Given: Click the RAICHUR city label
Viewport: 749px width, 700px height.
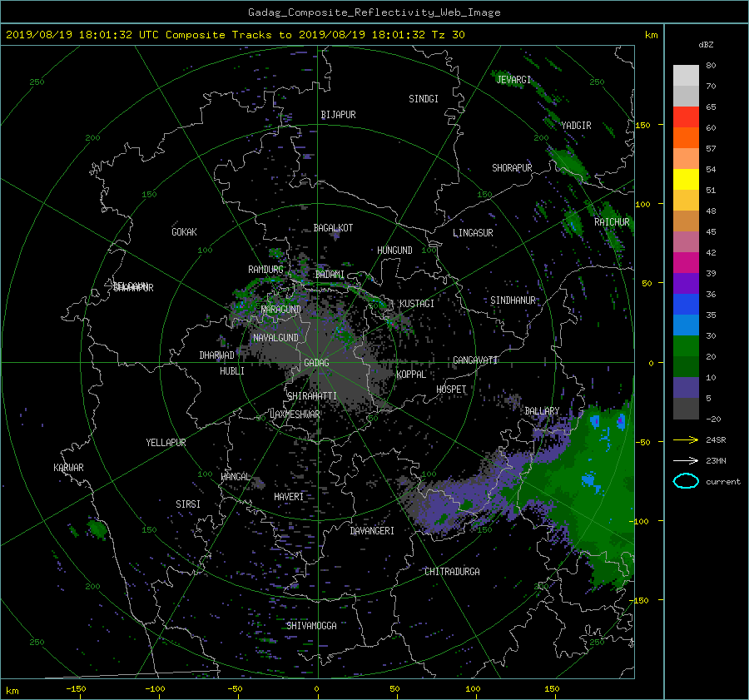Looking at the screenshot, I should coord(612,221).
